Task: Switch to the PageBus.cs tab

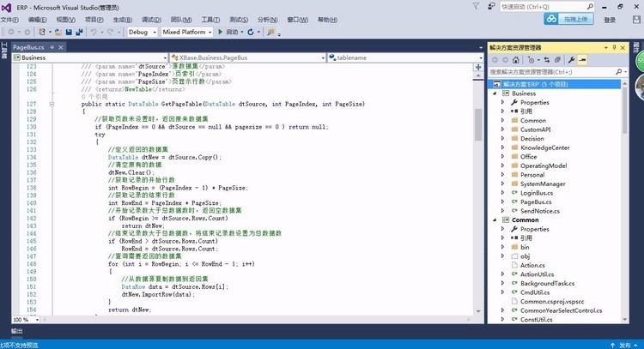Action: (28, 47)
